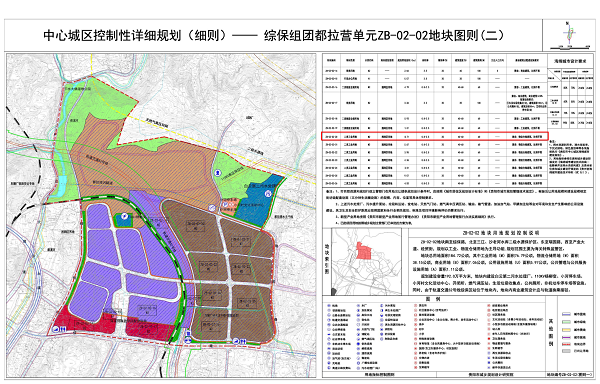Image resolution: width=600 pixels, height=384 pixels.
Task: Click the 图 例 legend heading
Action: pos(433,299)
